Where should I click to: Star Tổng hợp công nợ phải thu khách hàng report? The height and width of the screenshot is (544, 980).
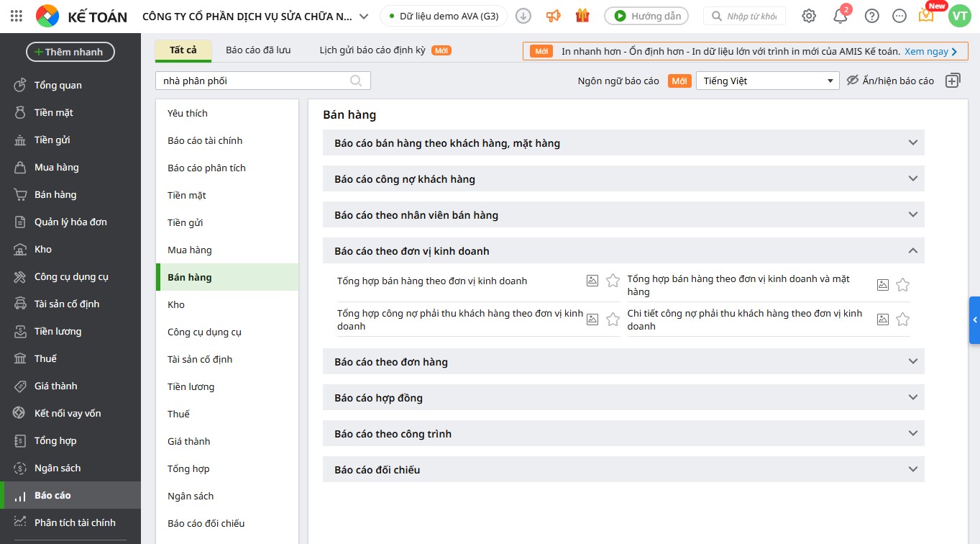point(613,319)
